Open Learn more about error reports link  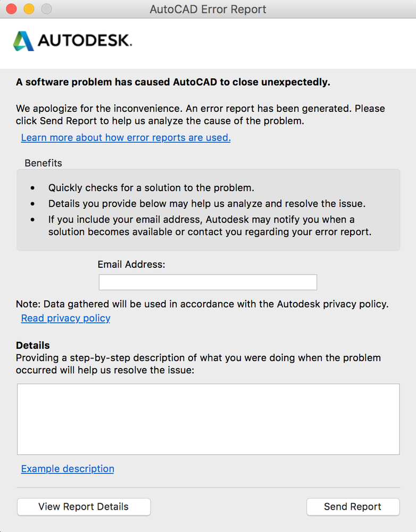click(126, 137)
